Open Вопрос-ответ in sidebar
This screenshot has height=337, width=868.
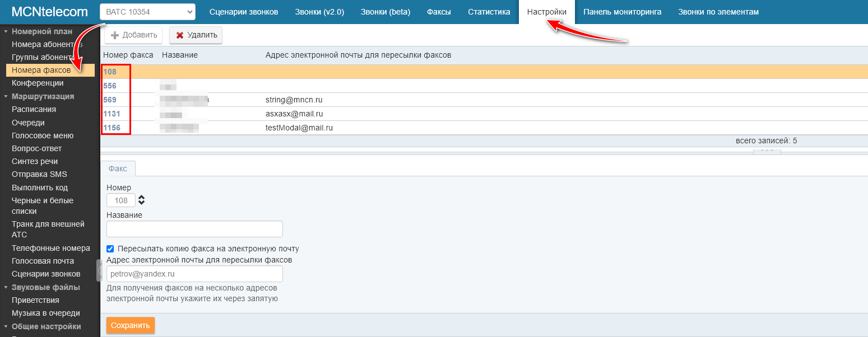click(x=36, y=148)
